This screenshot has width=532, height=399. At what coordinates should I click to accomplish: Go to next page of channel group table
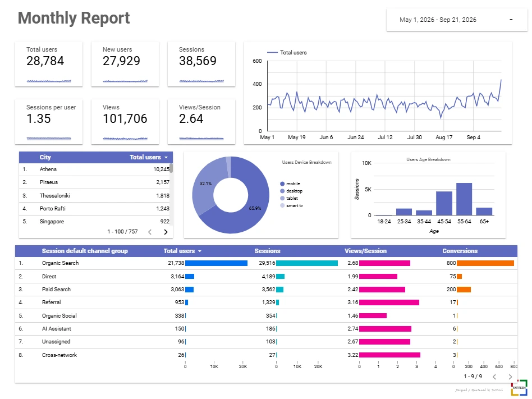[510, 377]
